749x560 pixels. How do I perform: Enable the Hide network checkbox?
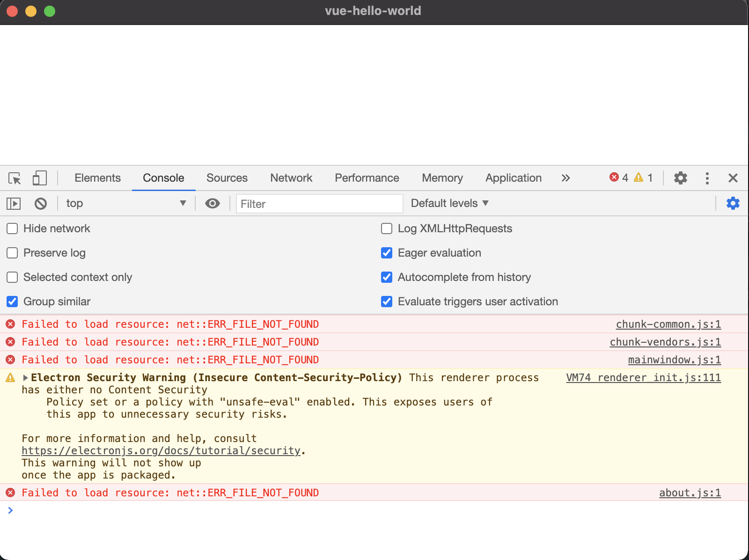(12, 228)
